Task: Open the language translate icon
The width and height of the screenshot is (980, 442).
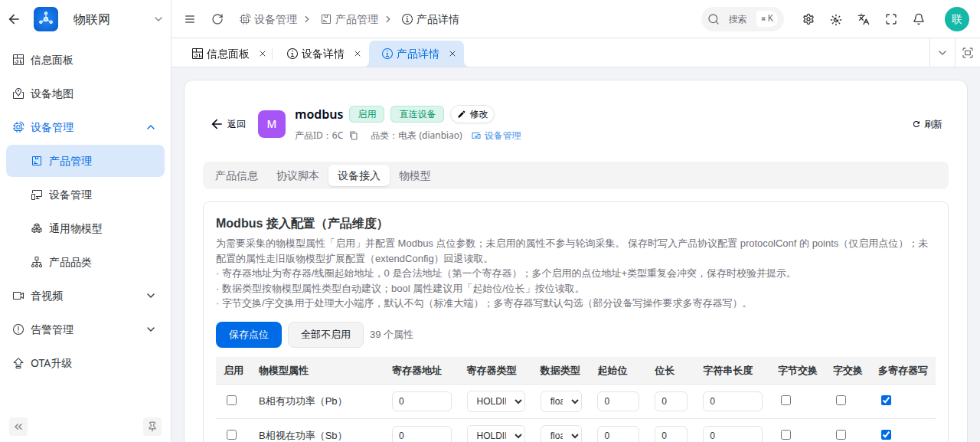Action: 864,19
